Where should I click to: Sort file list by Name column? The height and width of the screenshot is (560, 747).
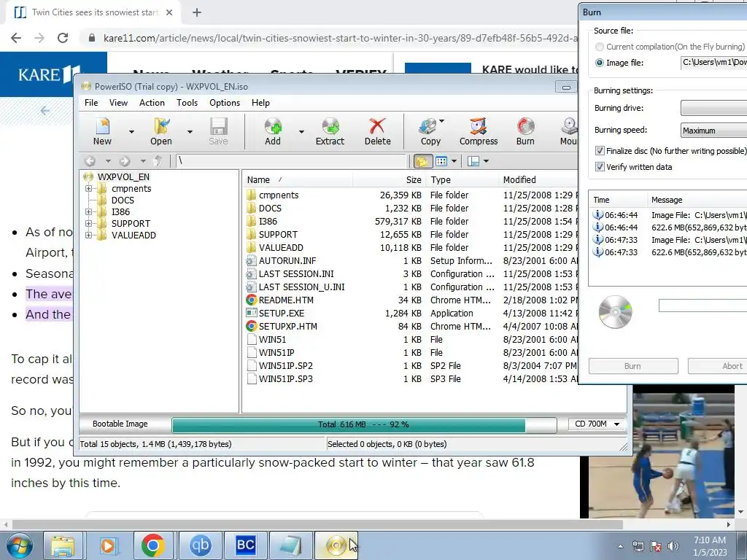coord(298,180)
